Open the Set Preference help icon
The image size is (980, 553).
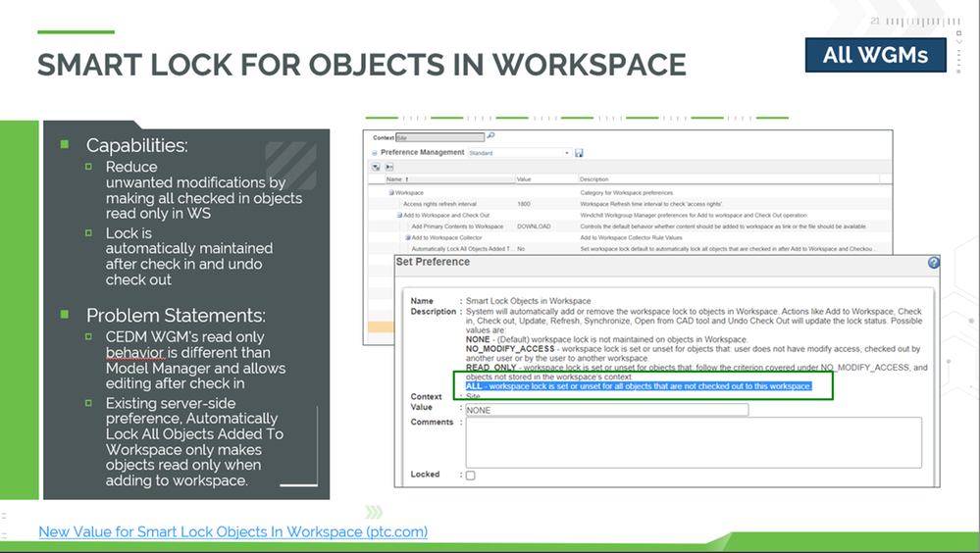934,263
